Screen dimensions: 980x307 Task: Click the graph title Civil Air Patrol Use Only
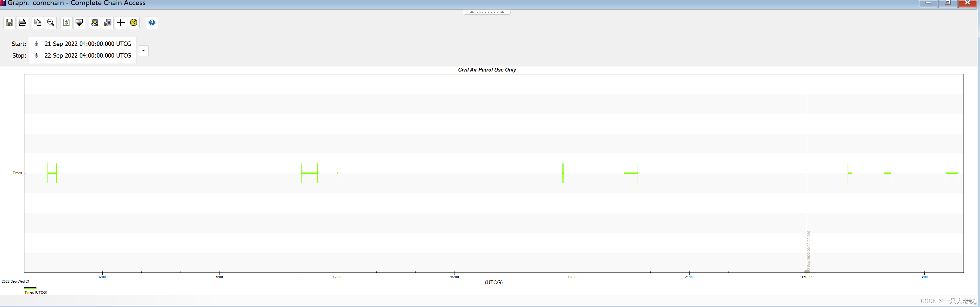(487, 70)
